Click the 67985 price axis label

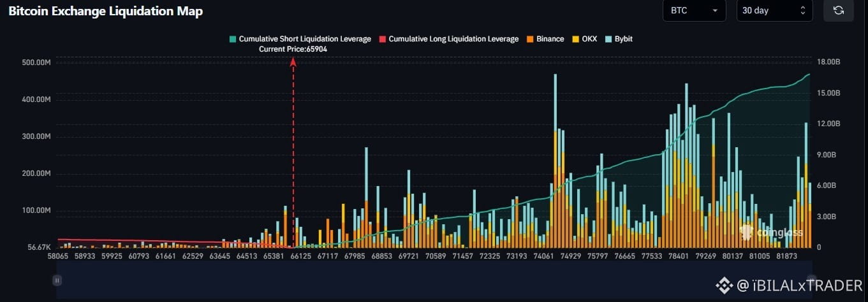(354, 256)
